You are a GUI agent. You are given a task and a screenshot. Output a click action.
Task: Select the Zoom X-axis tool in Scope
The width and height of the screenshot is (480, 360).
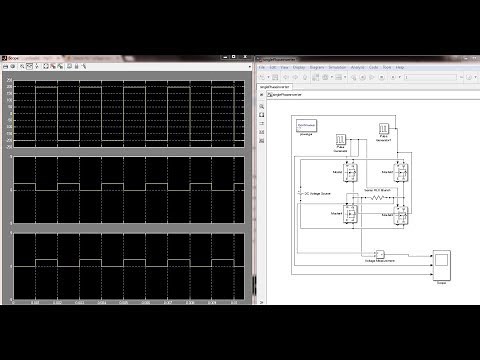(x=29, y=67)
